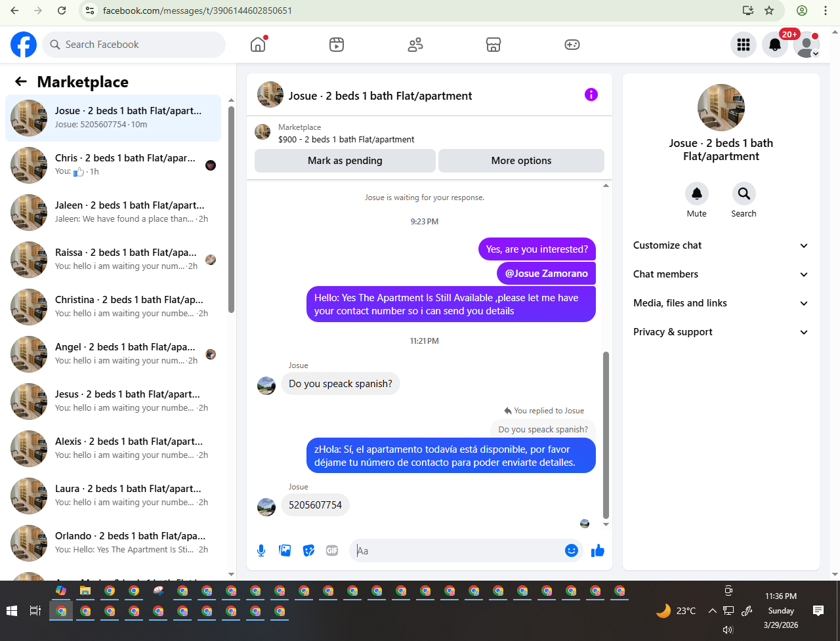
Task: Open Alexis conversation in list
Action: (114, 448)
